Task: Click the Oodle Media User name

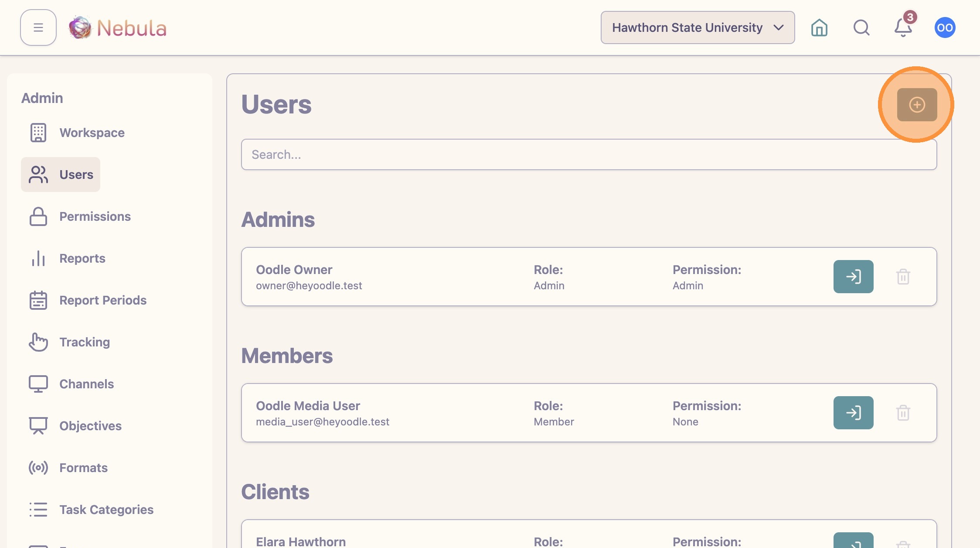Action: pyautogui.click(x=308, y=406)
